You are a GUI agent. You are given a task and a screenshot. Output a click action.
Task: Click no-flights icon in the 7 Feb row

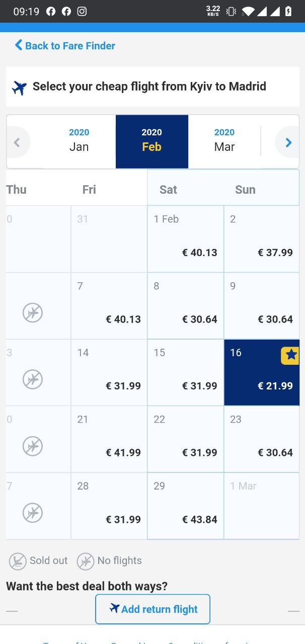pyautogui.click(x=33, y=312)
